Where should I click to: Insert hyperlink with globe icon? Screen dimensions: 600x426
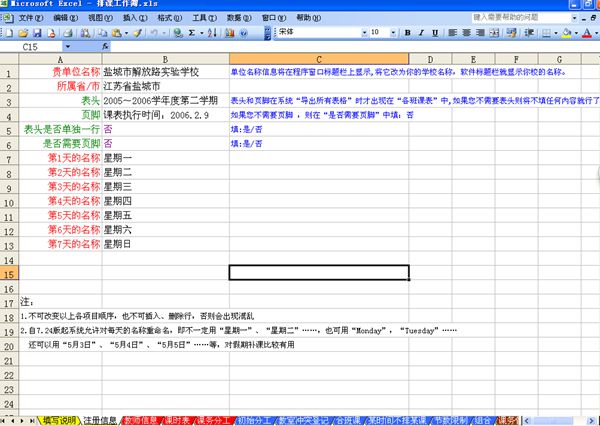[x=178, y=33]
